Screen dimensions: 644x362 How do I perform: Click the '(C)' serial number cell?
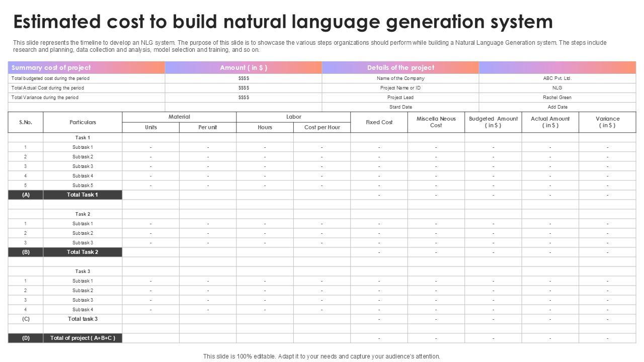(26, 319)
